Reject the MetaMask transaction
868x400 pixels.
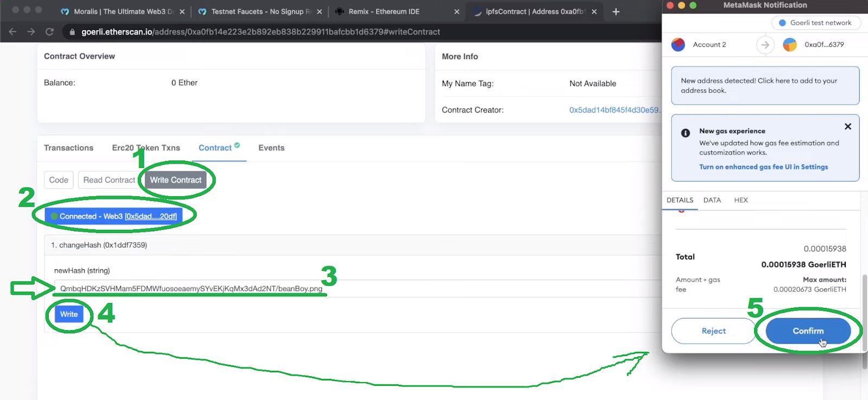click(x=713, y=331)
